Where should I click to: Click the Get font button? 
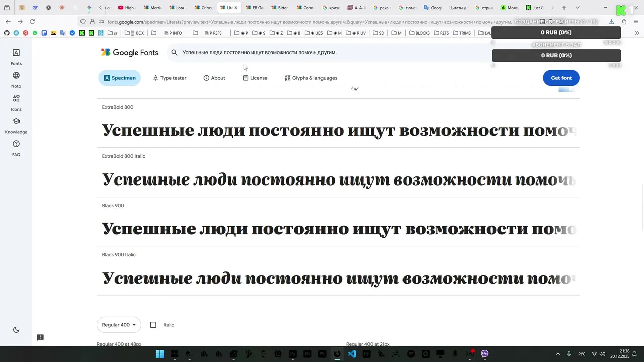pyautogui.click(x=561, y=78)
